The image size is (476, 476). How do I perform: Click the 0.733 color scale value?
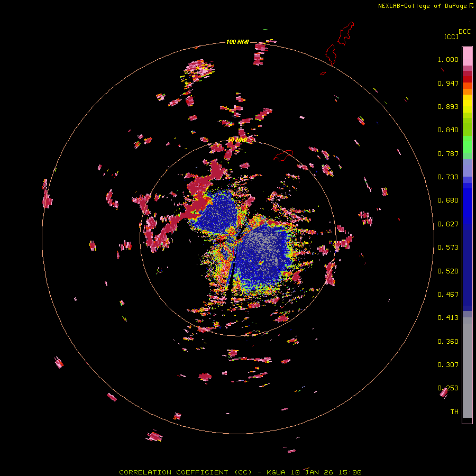448,177
